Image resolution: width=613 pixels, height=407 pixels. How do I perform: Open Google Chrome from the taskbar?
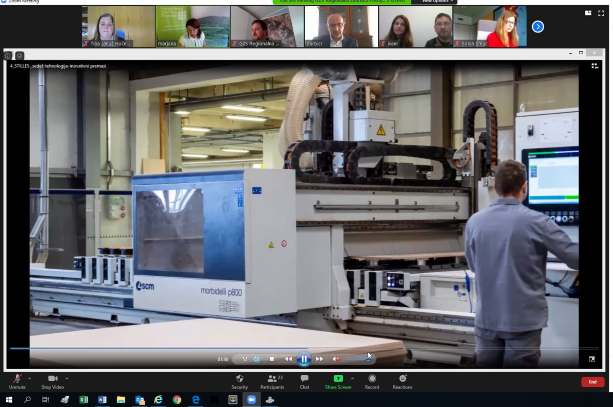[177, 400]
